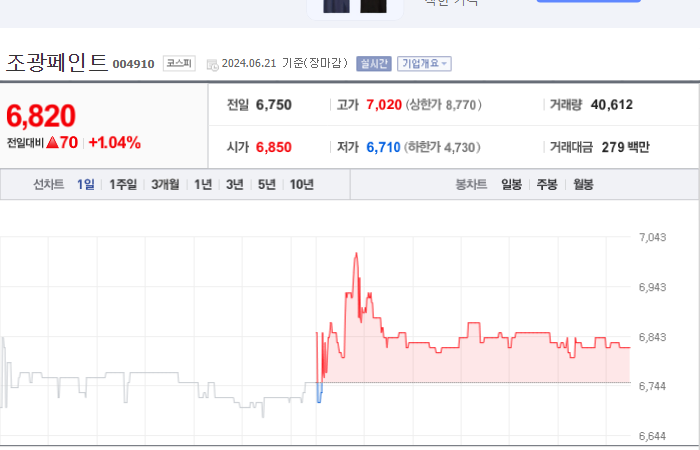This screenshot has width=700, height=450.
Task: Switch line chart to 1주일
Action: [x=123, y=184]
